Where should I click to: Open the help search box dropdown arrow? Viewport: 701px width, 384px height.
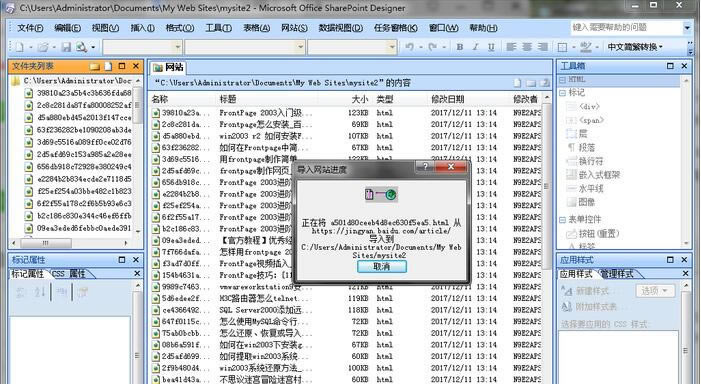(687, 28)
